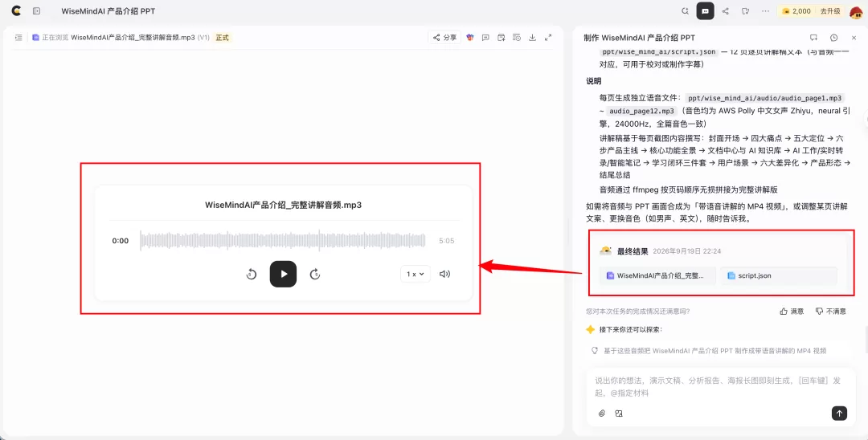Image resolution: width=868 pixels, height=440 pixels.
Task: Select the MP4 视频 suggestion prompt
Action: pos(714,350)
